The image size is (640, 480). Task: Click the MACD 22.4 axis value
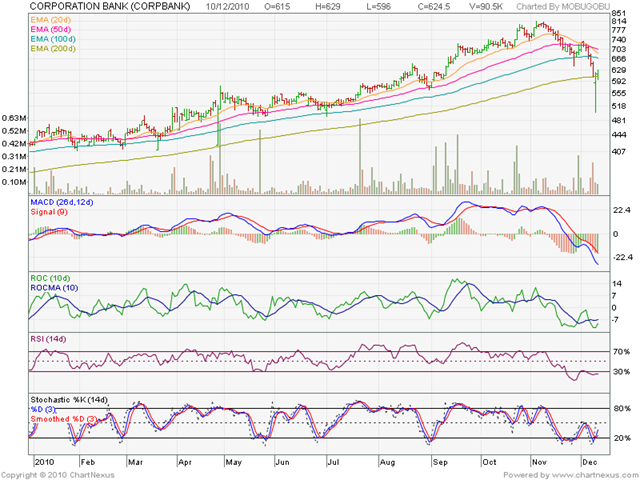point(622,210)
